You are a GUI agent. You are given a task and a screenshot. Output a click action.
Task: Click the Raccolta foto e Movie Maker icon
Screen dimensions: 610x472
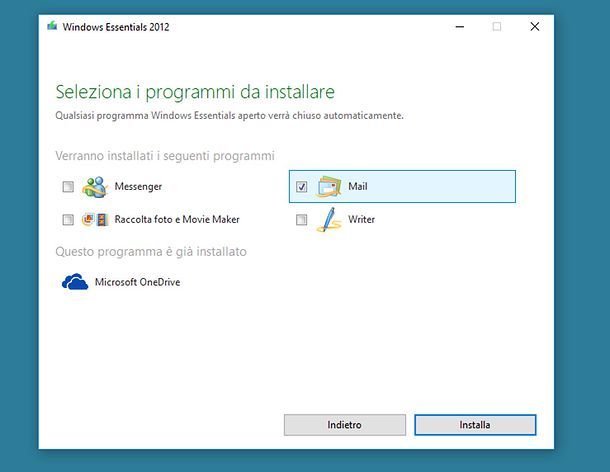(95, 220)
